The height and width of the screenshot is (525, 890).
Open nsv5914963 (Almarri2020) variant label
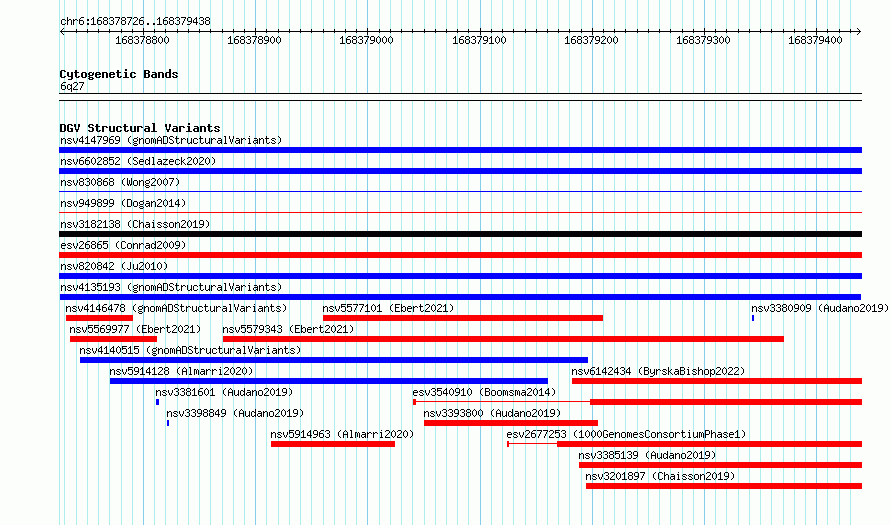coord(342,434)
